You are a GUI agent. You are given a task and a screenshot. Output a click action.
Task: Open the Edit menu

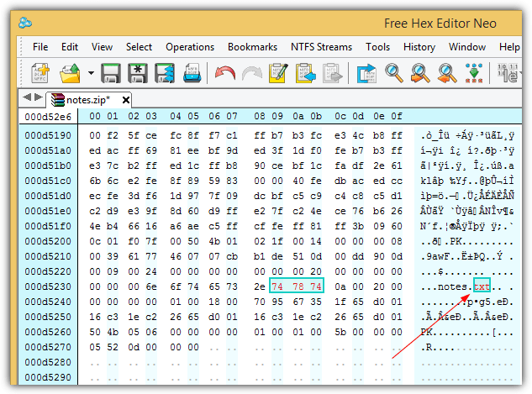coord(70,47)
